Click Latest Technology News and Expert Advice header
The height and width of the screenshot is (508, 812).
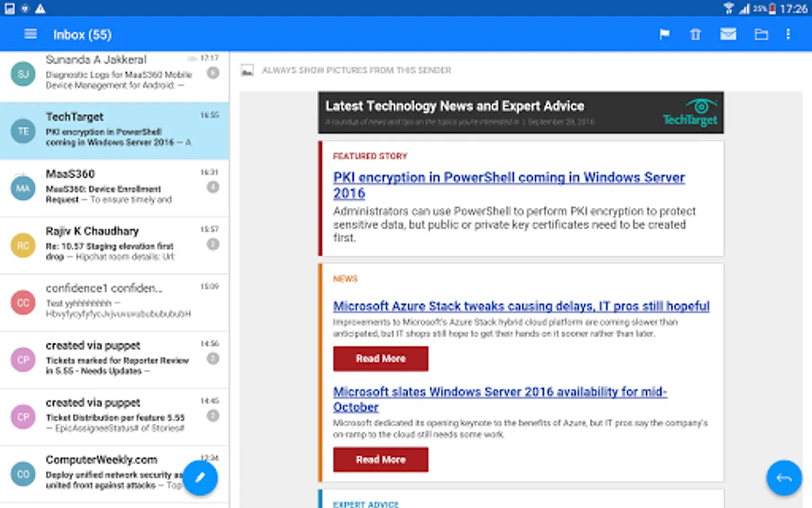[x=454, y=106]
